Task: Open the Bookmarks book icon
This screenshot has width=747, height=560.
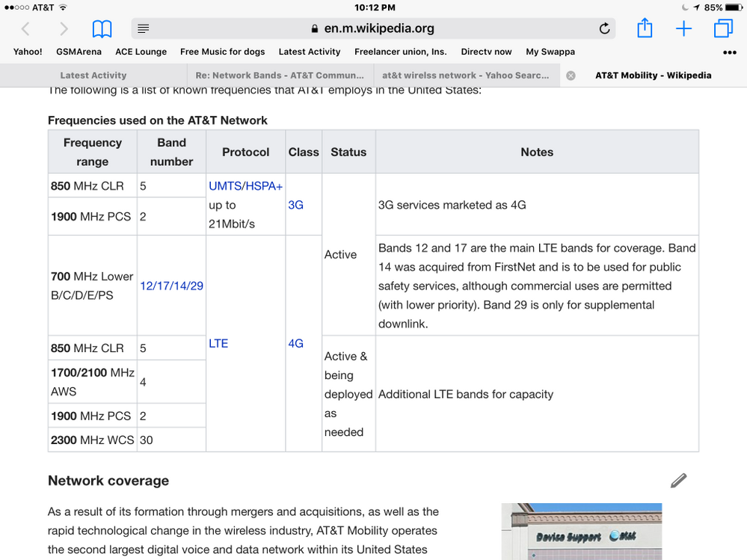Action: pos(102,29)
